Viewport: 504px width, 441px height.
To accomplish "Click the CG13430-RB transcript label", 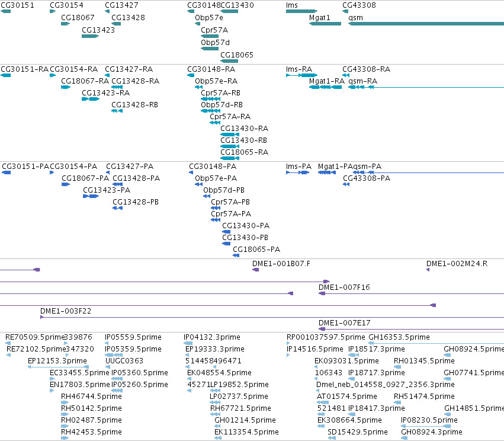I will pyautogui.click(x=243, y=140).
